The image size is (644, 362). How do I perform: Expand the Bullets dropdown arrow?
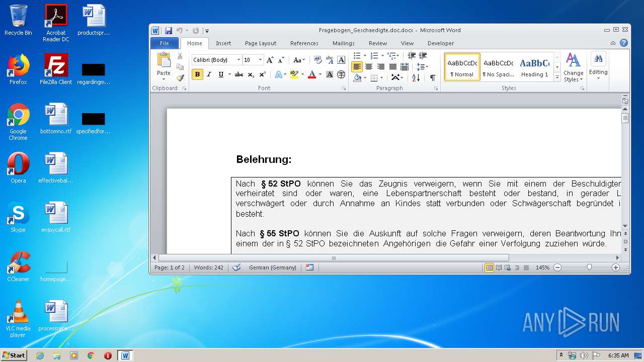(365, 56)
